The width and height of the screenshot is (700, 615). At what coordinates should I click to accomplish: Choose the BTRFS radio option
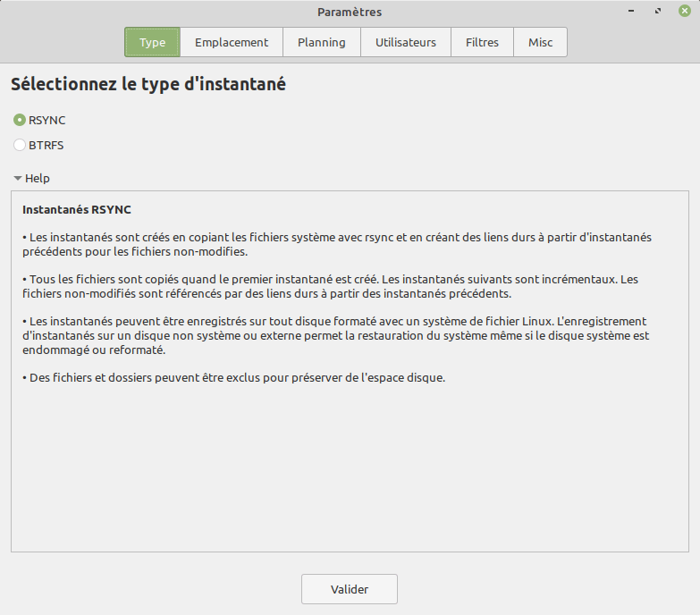click(x=20, y=145)
